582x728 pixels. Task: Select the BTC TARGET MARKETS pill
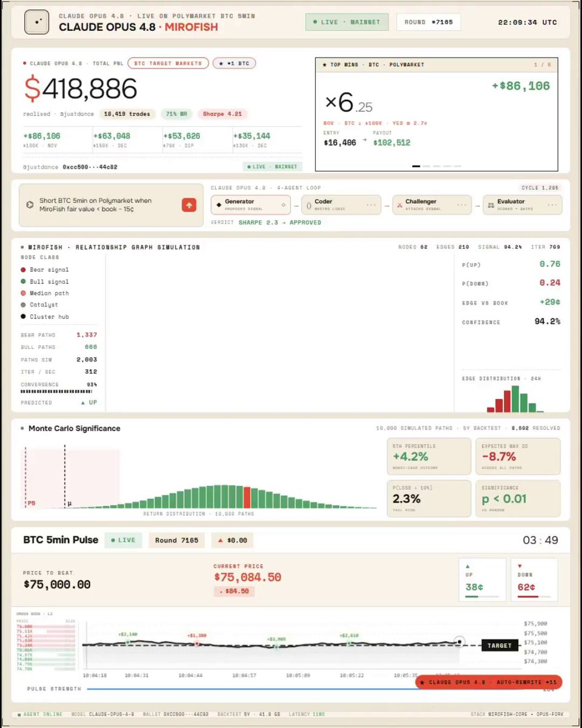coord(169,63)
